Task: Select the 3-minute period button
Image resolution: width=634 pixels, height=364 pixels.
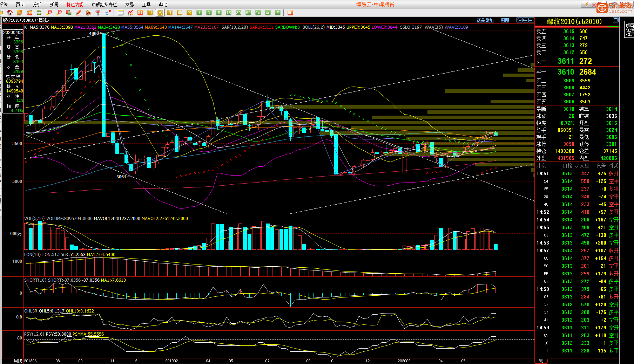Action: (x=209, y=13)
